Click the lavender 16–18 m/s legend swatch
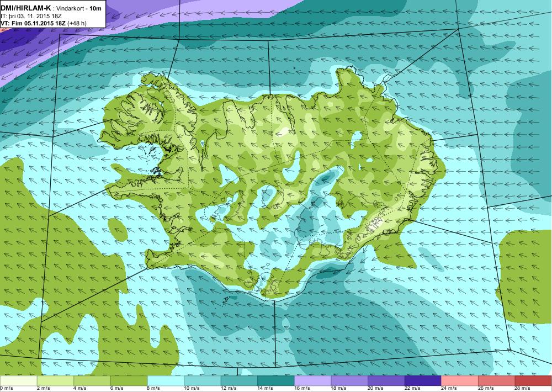552x392 pixels. (312, 381)
